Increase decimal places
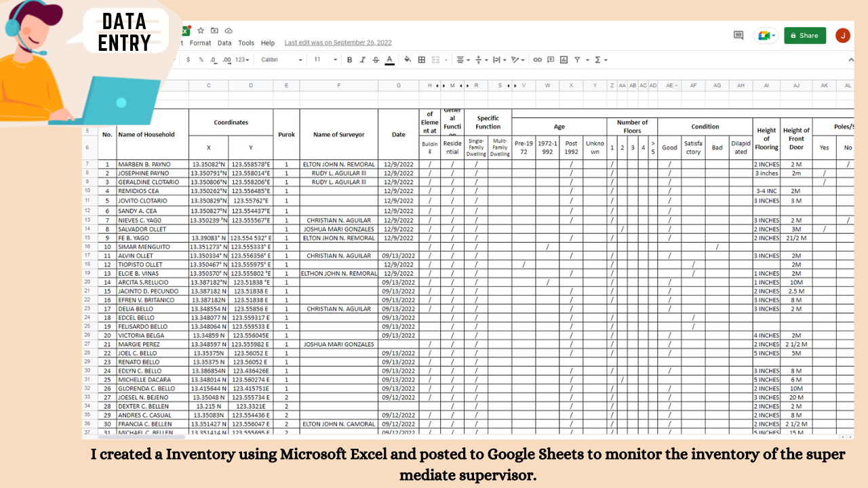This screenshot has width=868, height=488. [226, 60]
